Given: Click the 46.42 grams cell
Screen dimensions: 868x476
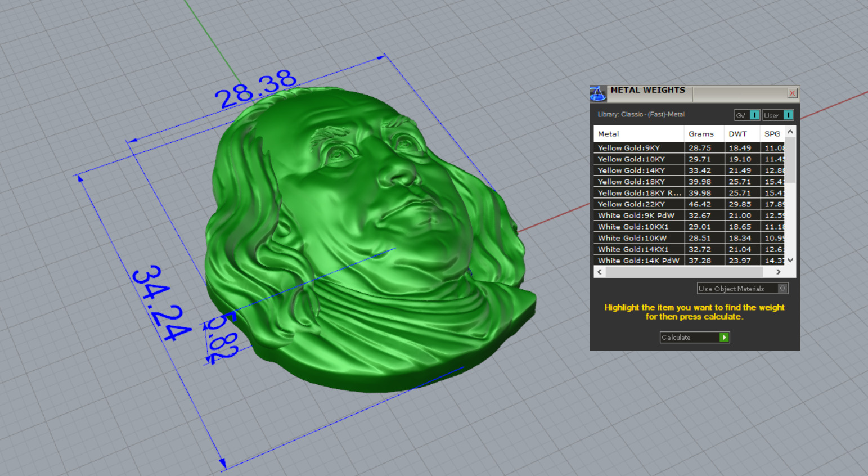Looking at the screenshot, I should point(704,204).
